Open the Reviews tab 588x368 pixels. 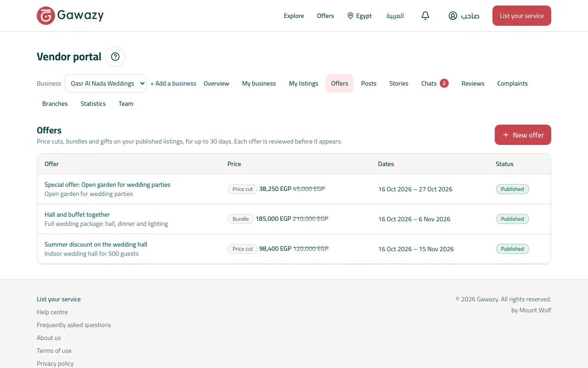(x=473, y=83)
